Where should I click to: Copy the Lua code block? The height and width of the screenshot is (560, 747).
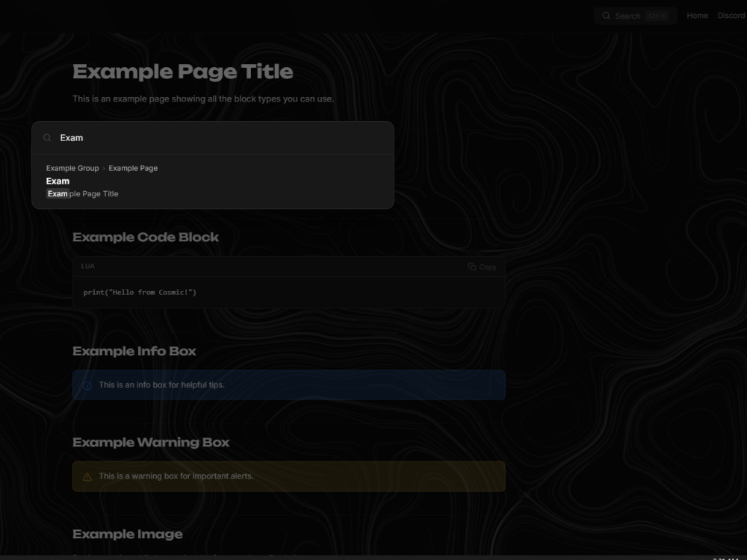(x=482, y=267)
